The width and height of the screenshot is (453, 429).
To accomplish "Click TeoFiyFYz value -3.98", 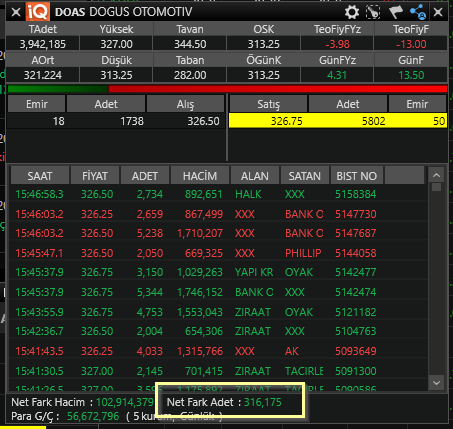I will point(337,44).
